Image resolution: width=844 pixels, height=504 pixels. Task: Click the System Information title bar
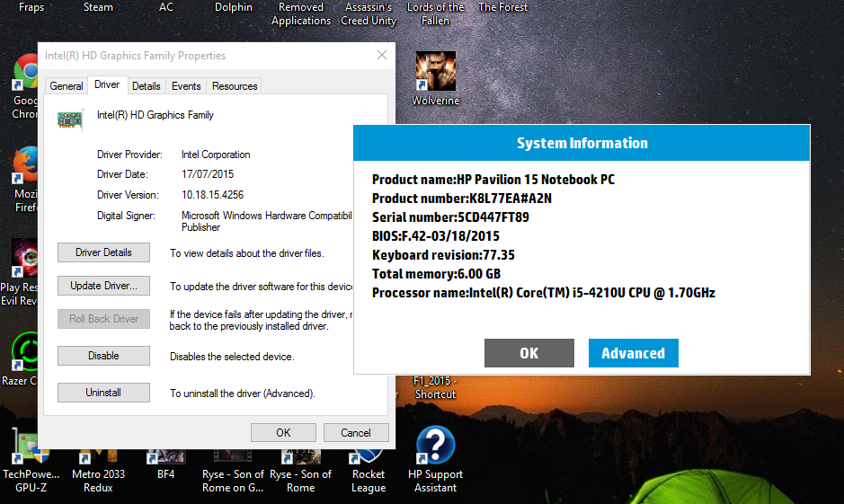[582, 143]
